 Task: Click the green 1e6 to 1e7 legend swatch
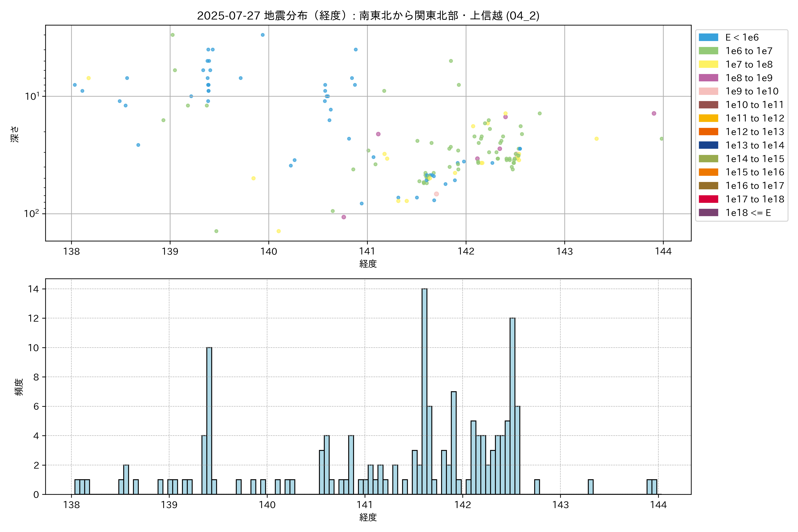708,51
